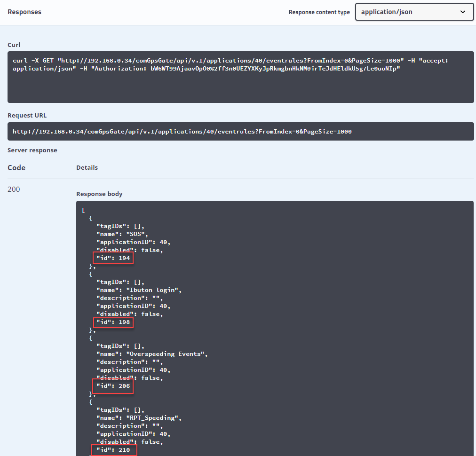Click the highlighted "id": 198 line
476x456 pixels.
[x=113, y=322]
